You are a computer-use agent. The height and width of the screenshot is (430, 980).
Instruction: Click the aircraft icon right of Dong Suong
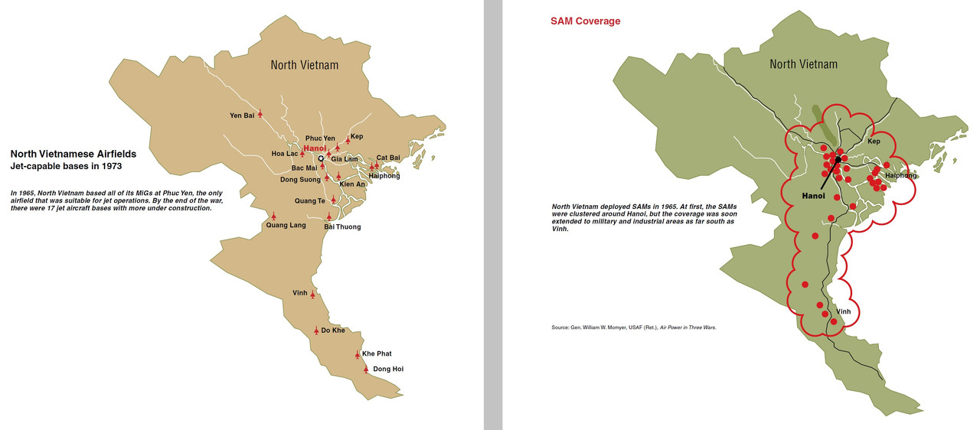click(327, 178)
